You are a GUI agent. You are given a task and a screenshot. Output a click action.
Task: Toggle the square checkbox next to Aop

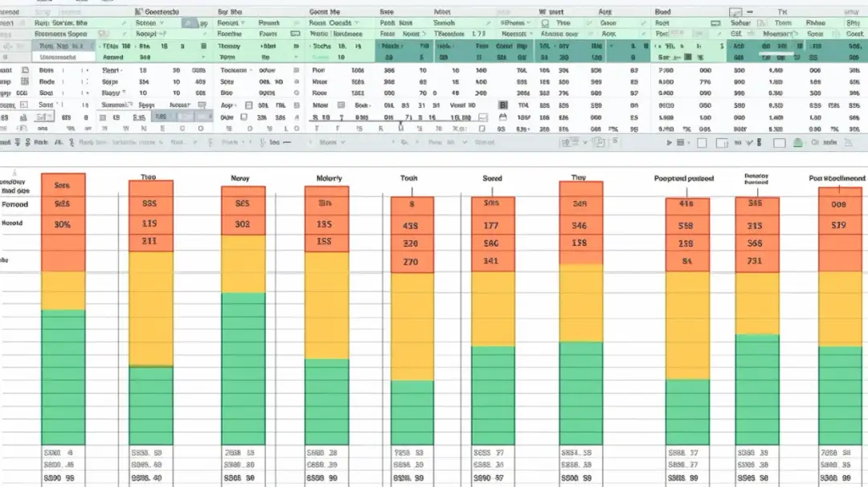click(x=248, y=105)
